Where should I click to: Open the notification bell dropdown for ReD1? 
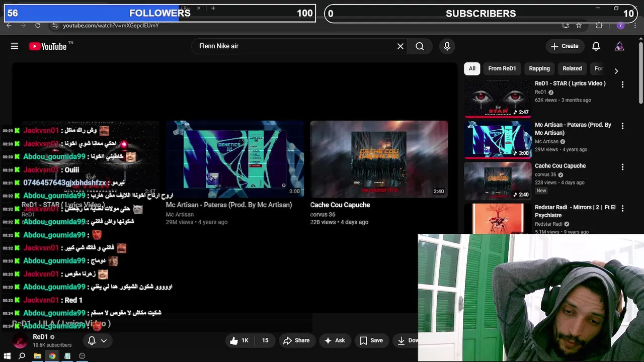click(98, 341)
